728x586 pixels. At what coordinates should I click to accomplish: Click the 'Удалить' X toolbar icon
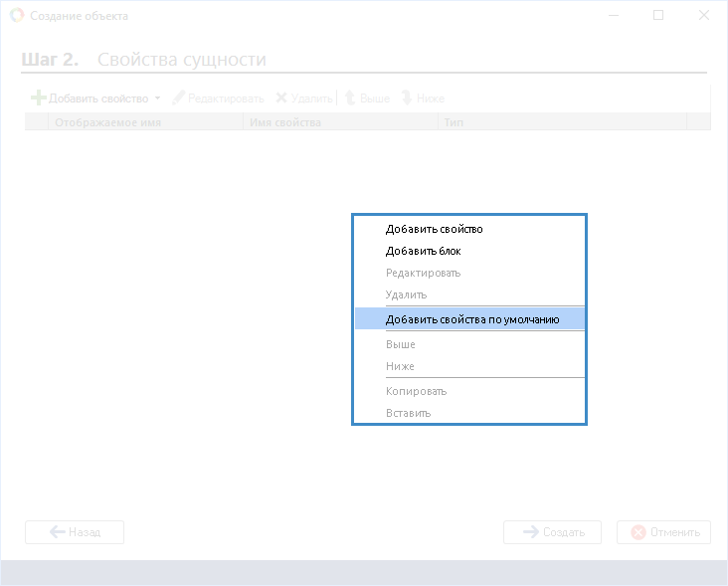(281, 98)
